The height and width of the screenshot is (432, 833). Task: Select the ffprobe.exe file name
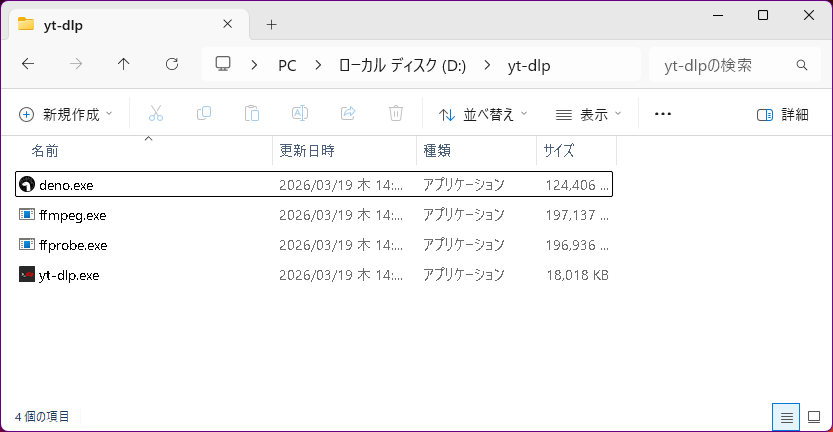(73, 245)
